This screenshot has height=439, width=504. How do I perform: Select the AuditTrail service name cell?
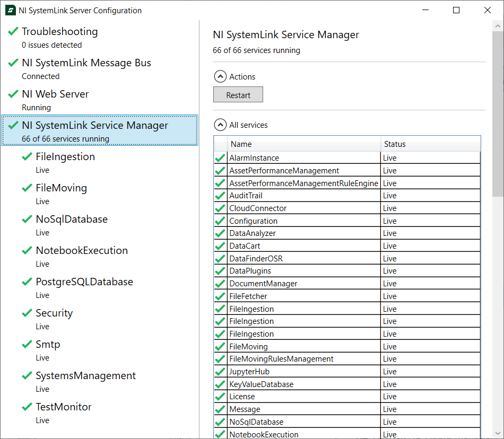pyautogui.click(x=304, y=196)
